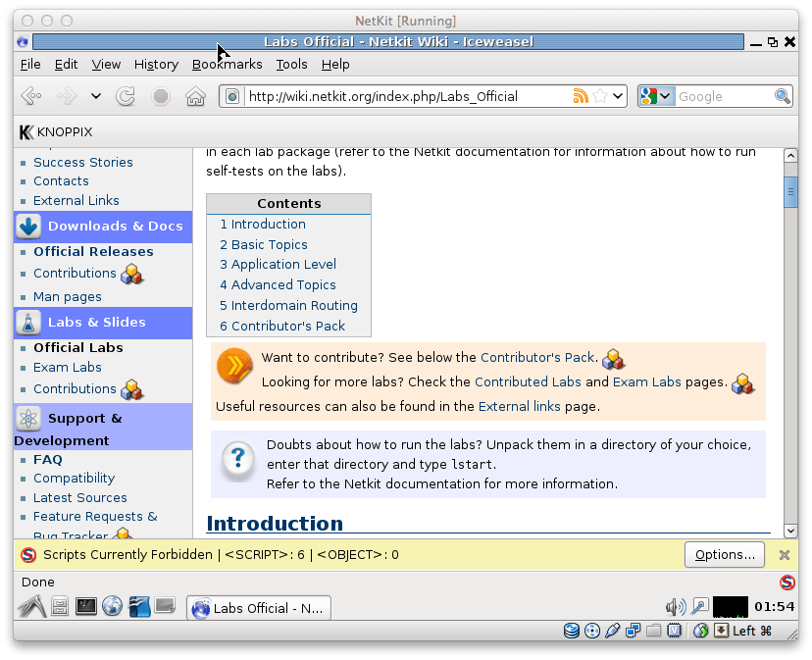Stop loading the page
This screenshot has height=660, width=812.
(161, 96)
